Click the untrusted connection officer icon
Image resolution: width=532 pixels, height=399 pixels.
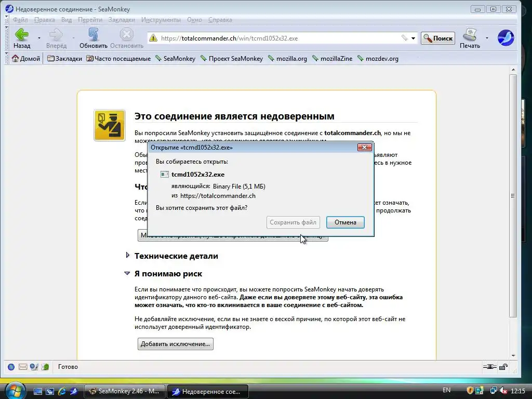coord(110,125)
